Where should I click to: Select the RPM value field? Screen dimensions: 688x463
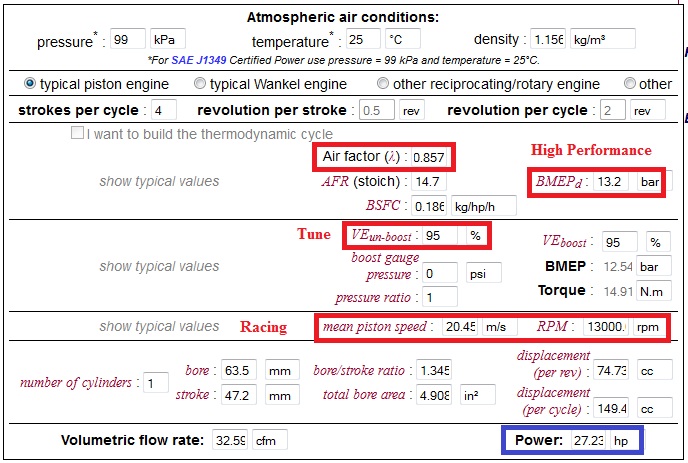coord(608,327)
